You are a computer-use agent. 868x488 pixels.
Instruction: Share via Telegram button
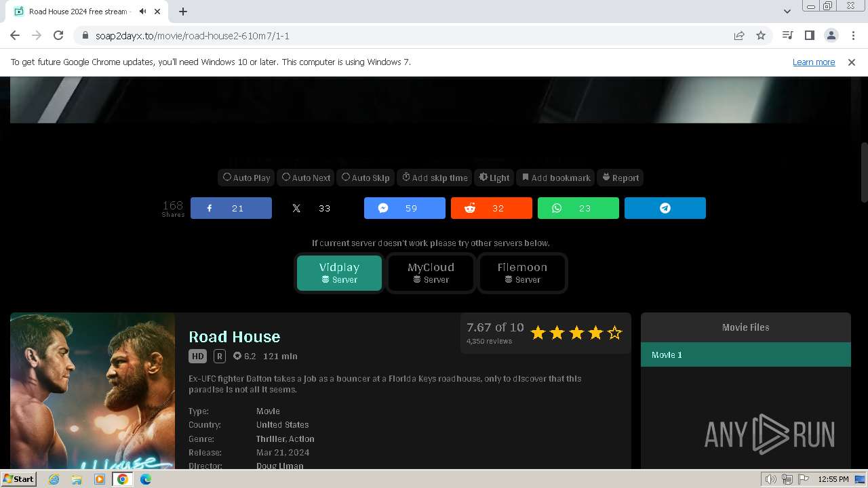click(665, 208)
